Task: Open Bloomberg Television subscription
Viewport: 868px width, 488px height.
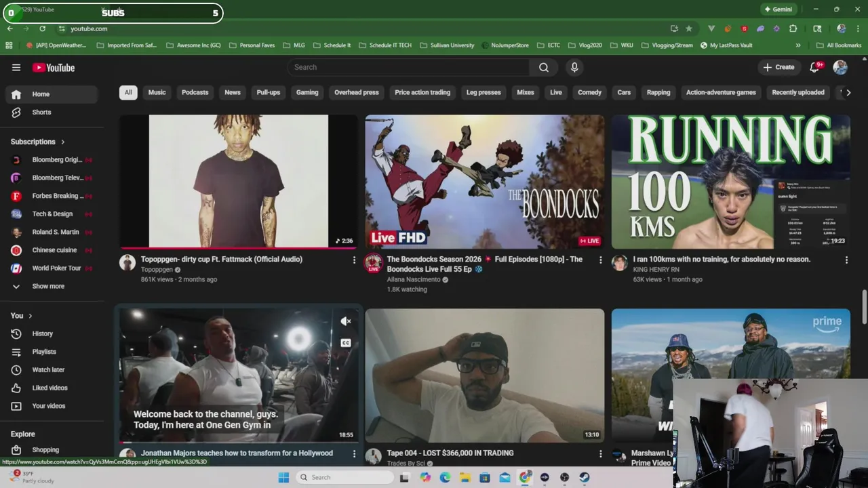Action: click(x=52, y=178)
